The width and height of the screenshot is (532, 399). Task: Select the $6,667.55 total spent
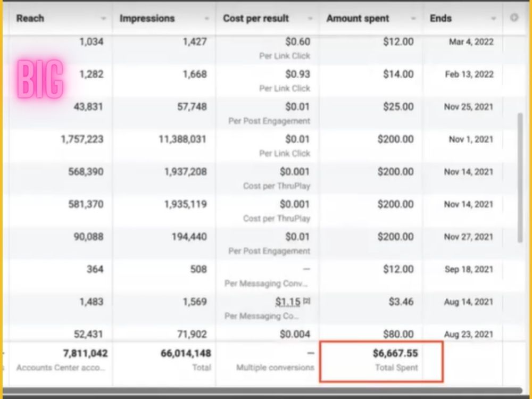395,354
